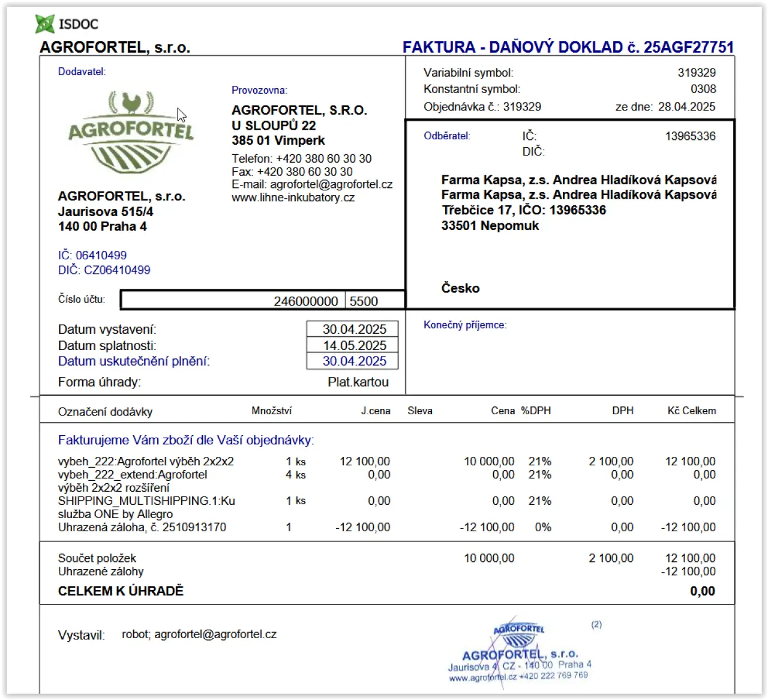Open the www.lihne-inkubatory.cz website link

tap(293, 198)
